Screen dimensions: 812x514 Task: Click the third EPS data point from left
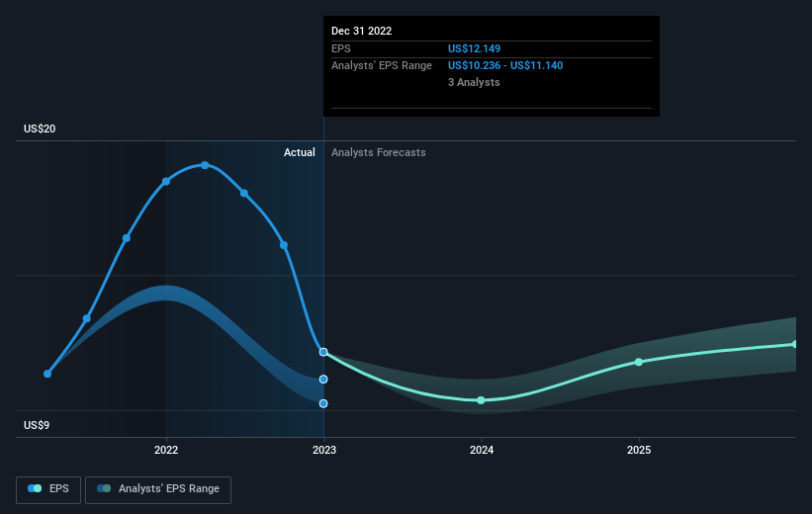(127, 238)
